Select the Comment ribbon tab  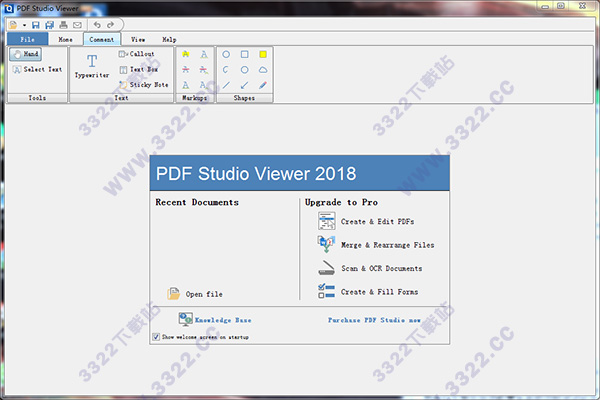tap(102, 39)
